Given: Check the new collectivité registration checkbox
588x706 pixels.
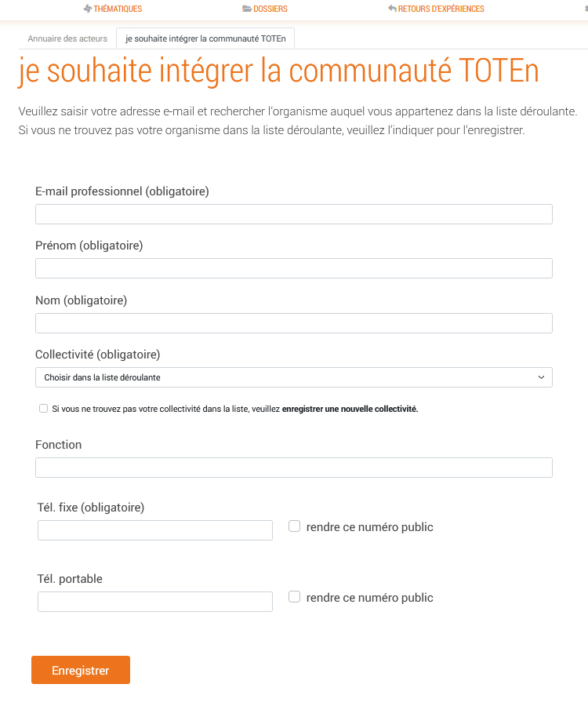Looking at the screenshot, I should (43, 408).
